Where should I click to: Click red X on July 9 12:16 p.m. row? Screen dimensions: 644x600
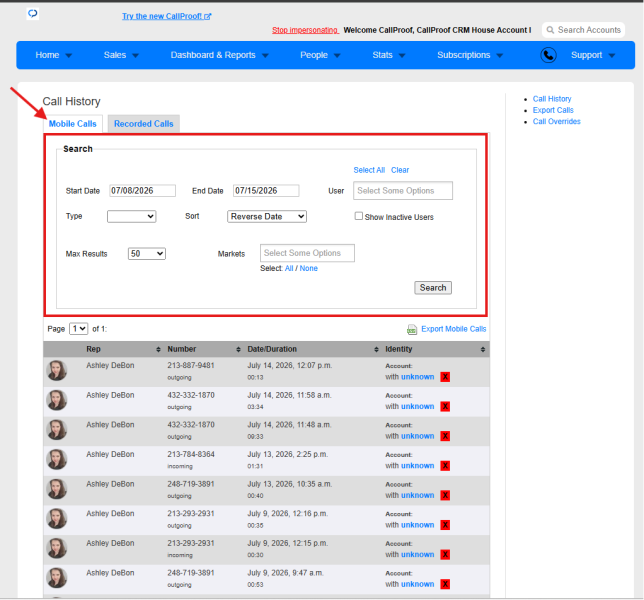click(445, 525)
